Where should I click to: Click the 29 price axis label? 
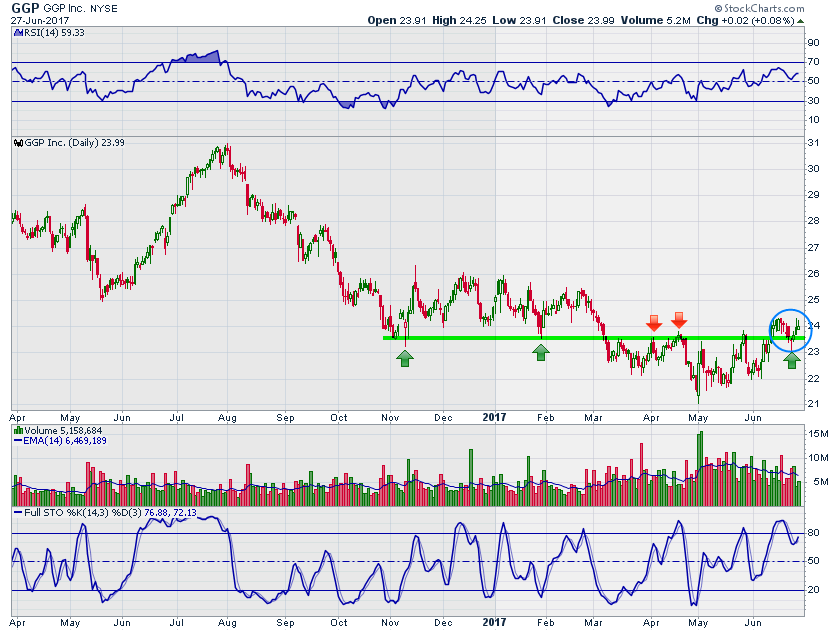coord(813,195)
